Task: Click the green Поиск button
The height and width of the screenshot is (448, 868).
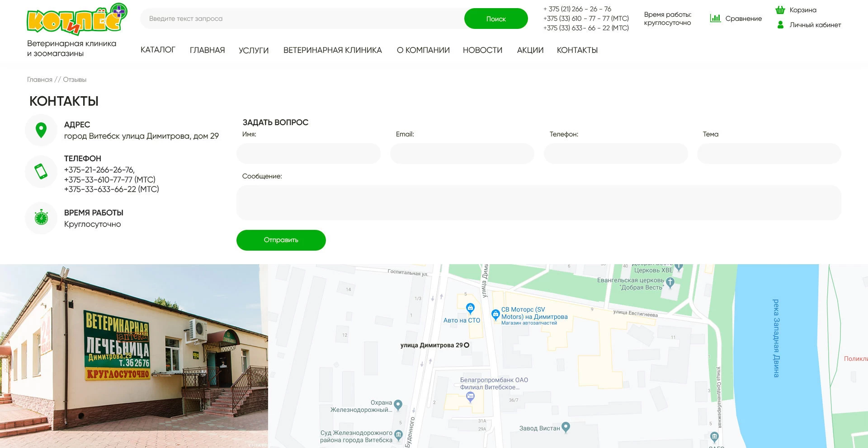Action: (x=496, y=19)
